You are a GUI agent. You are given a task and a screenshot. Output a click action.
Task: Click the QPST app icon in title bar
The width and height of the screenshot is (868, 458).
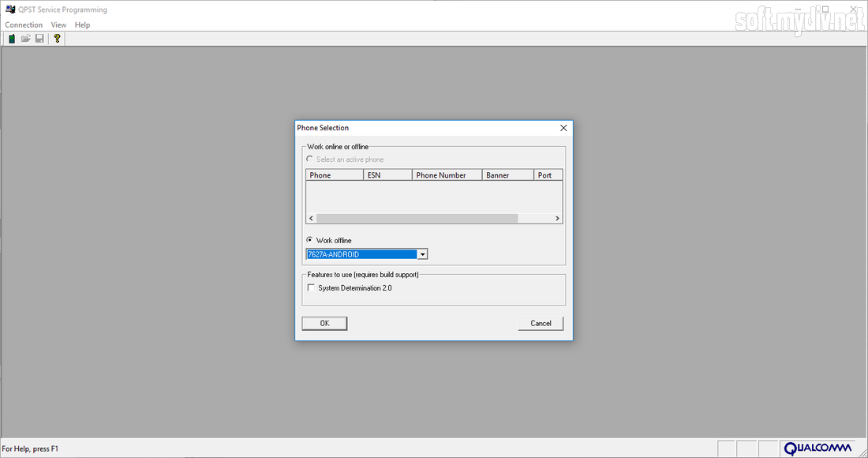pos(10,9)
